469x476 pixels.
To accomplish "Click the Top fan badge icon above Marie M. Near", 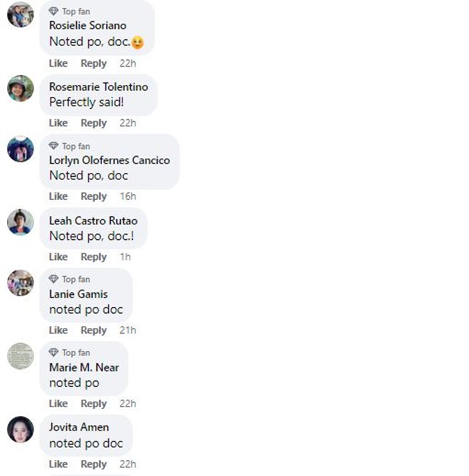I will pos(54,352).
